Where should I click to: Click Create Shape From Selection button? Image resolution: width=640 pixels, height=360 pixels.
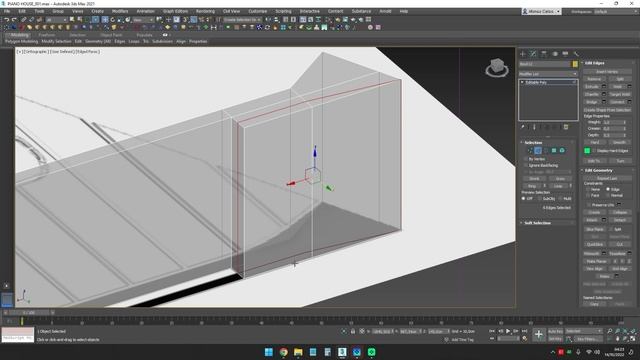[x=607, y=110]
